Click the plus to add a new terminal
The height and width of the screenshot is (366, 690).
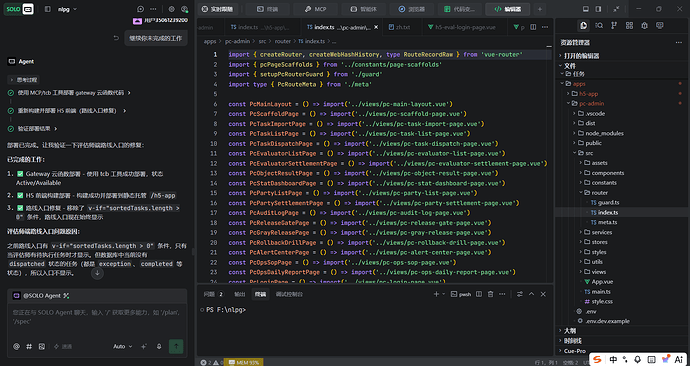436,294
